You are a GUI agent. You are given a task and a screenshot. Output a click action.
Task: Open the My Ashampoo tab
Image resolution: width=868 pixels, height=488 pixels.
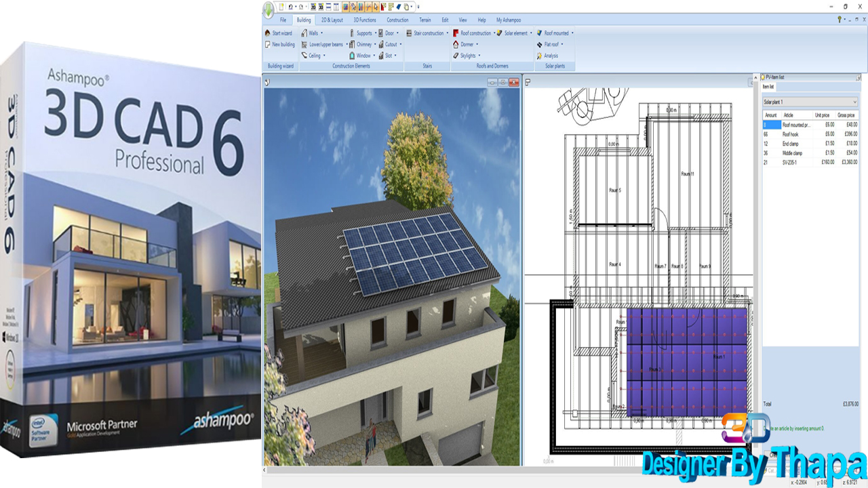509,20
